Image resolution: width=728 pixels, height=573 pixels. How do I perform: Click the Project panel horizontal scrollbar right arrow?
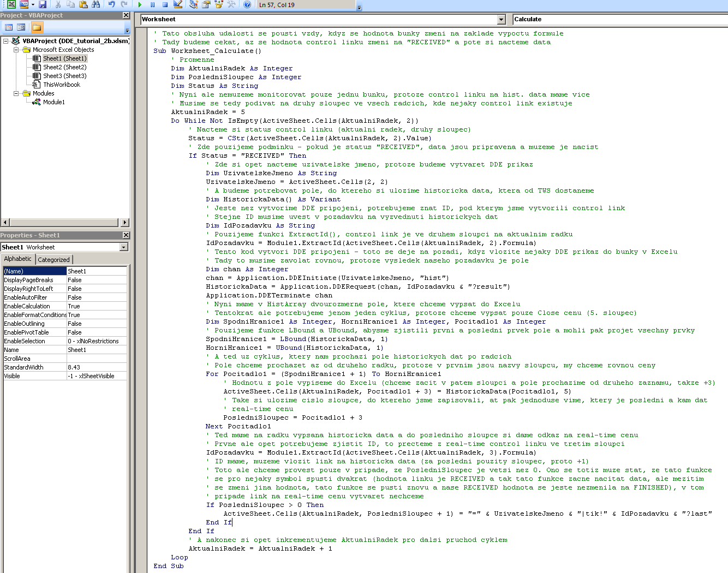tap(125, 222)
